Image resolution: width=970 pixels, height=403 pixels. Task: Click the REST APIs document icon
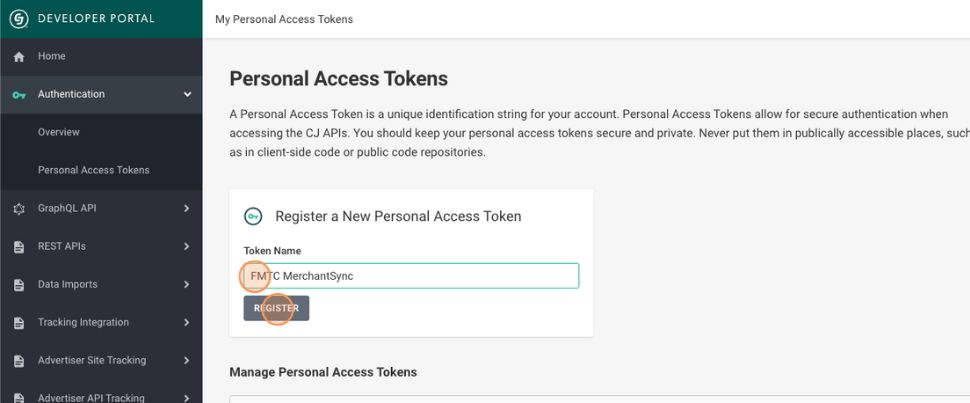pyautogui.click(x=18, y=247)
